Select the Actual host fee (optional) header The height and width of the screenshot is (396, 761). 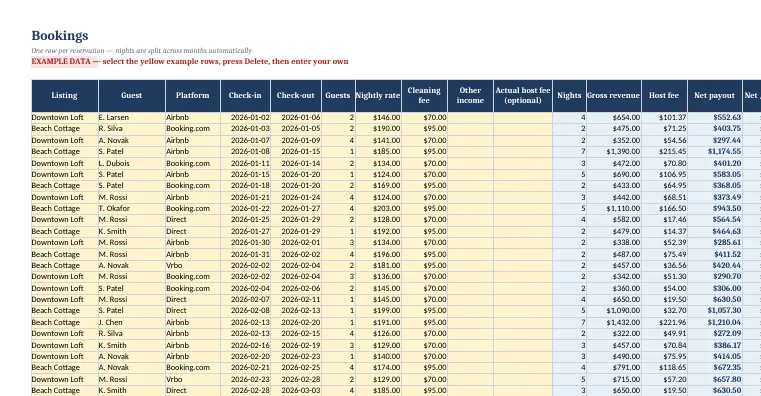point(523,96)
